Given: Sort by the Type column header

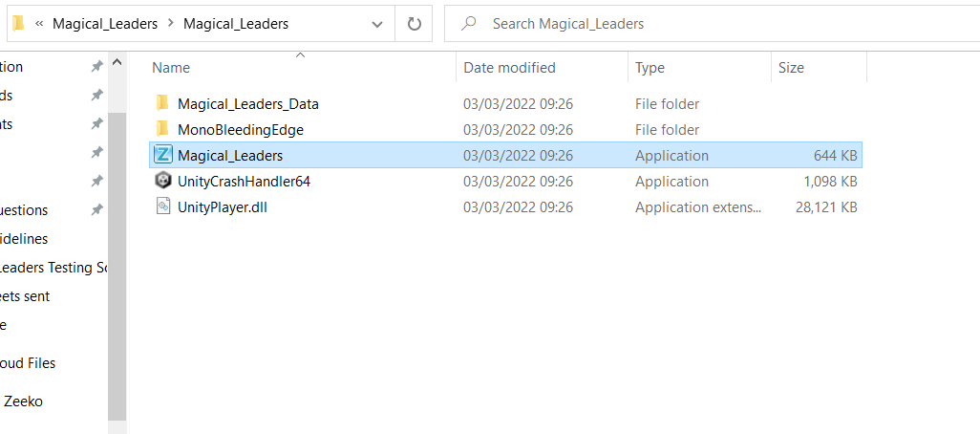Looking at the screenshot, I should tap(650, 68).
